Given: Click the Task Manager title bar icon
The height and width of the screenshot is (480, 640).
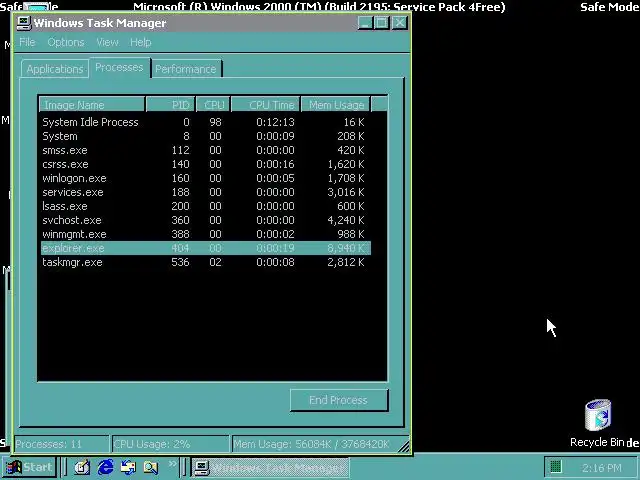Looking at the screenshot, I should 24,23.
